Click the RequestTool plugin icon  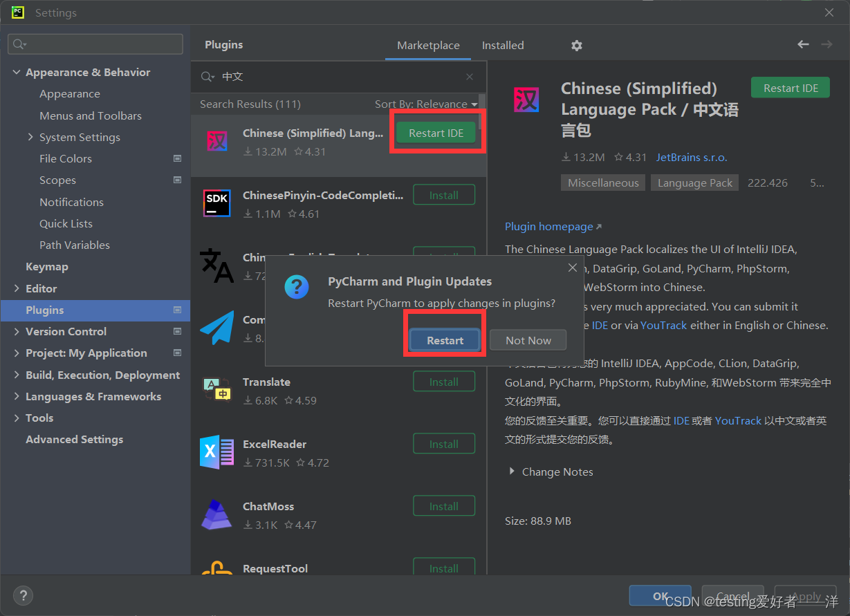point(216,570)
